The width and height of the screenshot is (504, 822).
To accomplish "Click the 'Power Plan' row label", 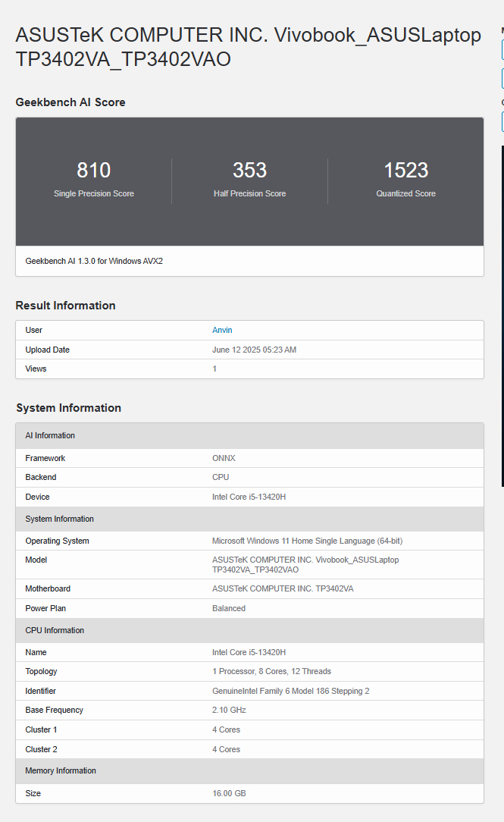I will click(x=45, y=608).
